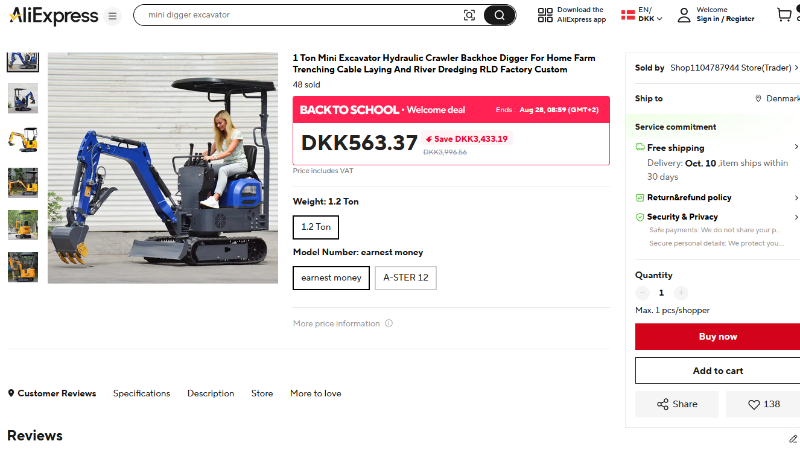The image size is (800, 456).
Task: Click the AliExpress logo
Action: (x=54, y=16)
